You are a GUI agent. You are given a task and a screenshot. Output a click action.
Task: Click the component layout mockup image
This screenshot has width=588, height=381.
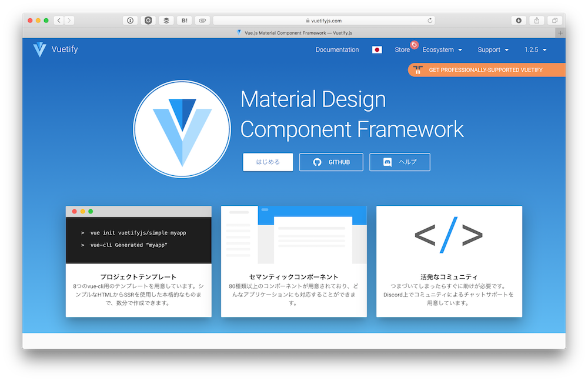click(x=293, y=235)
